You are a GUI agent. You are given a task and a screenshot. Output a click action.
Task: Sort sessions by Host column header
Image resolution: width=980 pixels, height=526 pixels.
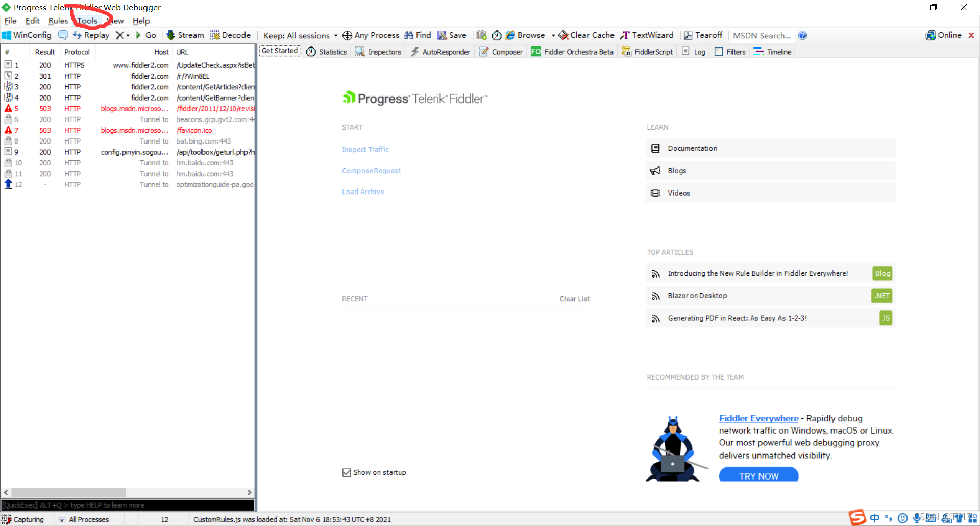[x=134, y=52]
